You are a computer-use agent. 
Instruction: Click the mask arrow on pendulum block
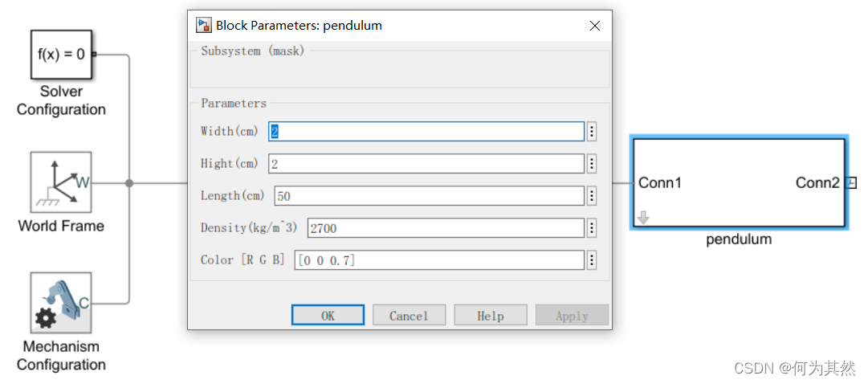(643, 217)
